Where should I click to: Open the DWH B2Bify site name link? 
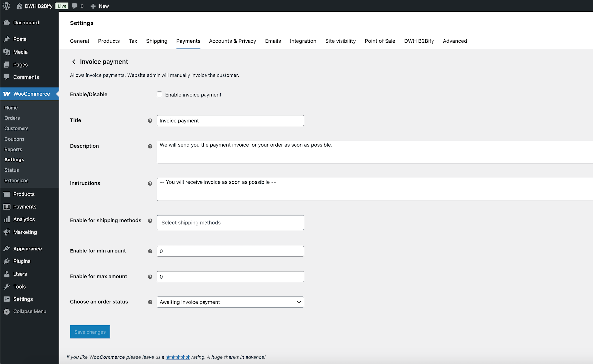click(x=39, y=6)
